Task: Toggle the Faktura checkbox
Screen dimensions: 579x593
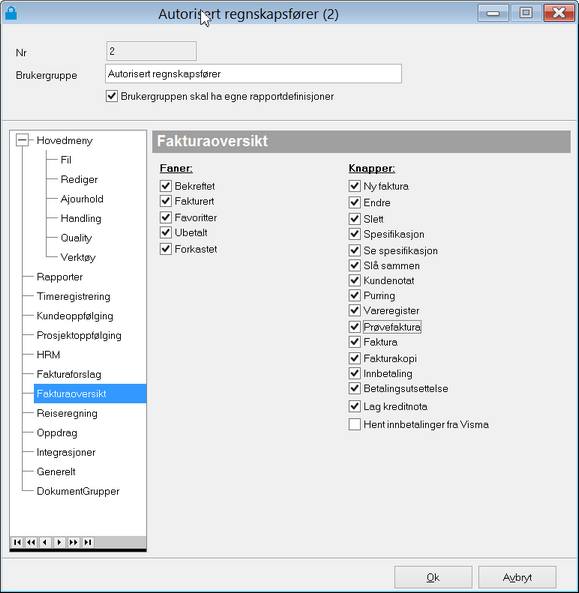Action: pos(354,342)
